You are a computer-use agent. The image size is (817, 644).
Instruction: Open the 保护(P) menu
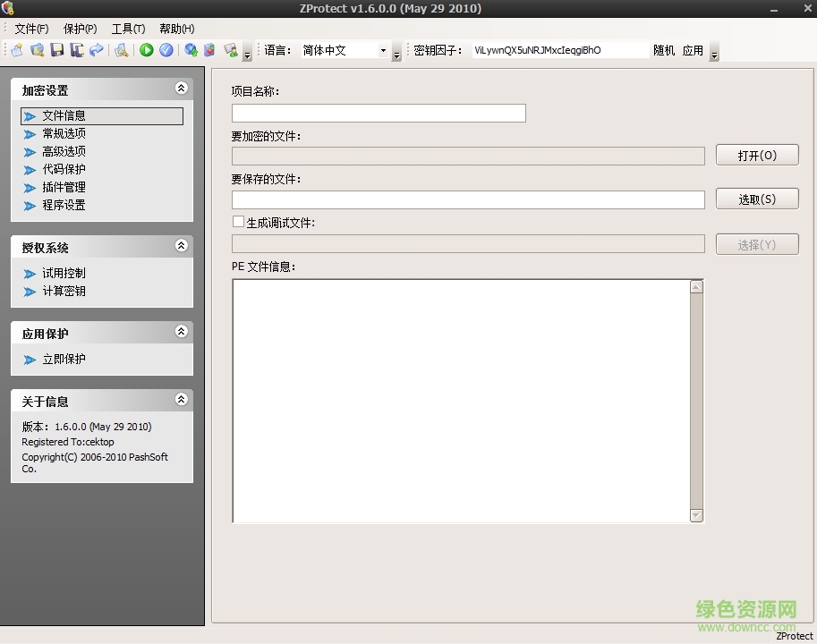pos(79,28)
